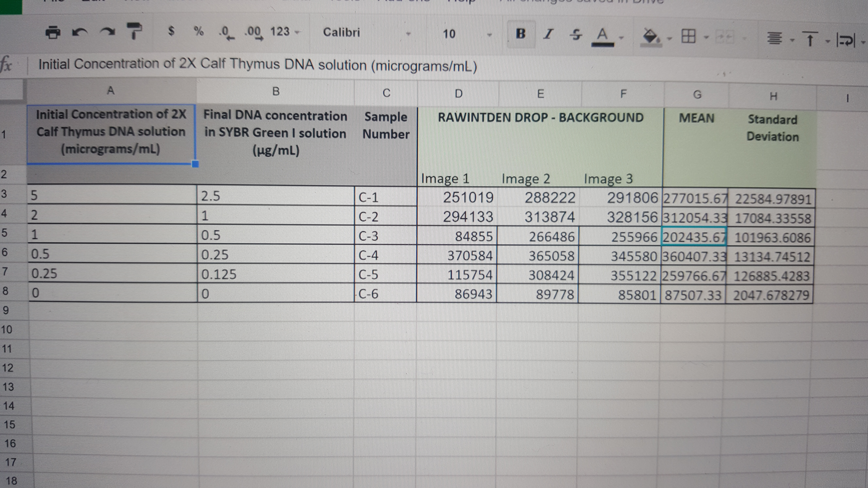Open the 123 number formats dropdown
The height and width of the screenshot is (488, 868).
click(x=284, y=32)
